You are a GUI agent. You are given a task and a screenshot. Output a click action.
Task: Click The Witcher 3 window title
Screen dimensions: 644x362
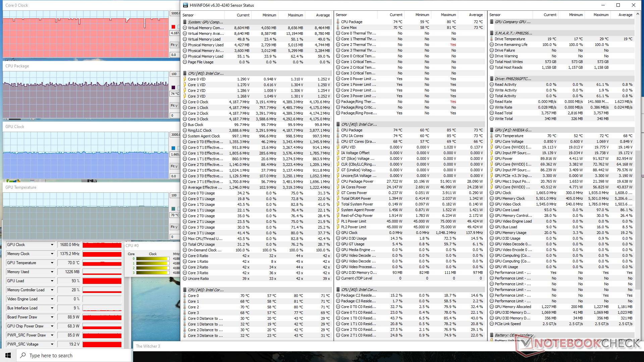click(148, 346)
